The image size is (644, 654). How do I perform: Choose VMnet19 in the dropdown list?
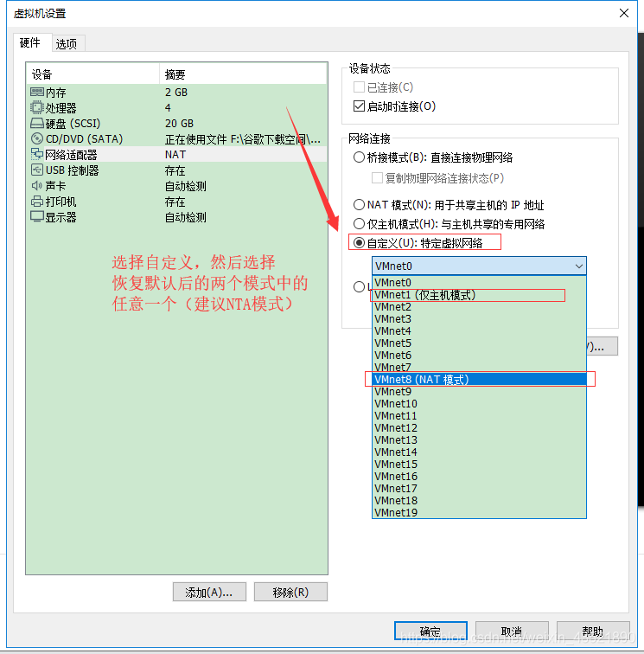(479, 513)
